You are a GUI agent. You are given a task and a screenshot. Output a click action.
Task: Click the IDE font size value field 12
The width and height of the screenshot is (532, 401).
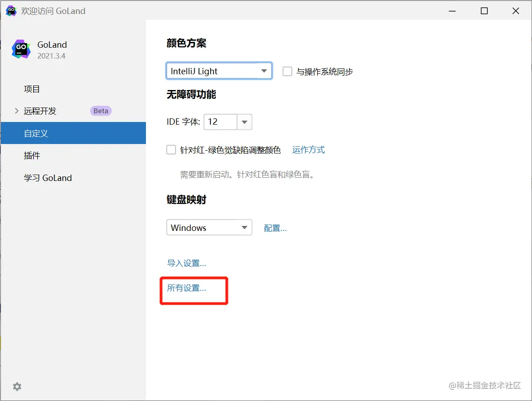click(221, 122)
